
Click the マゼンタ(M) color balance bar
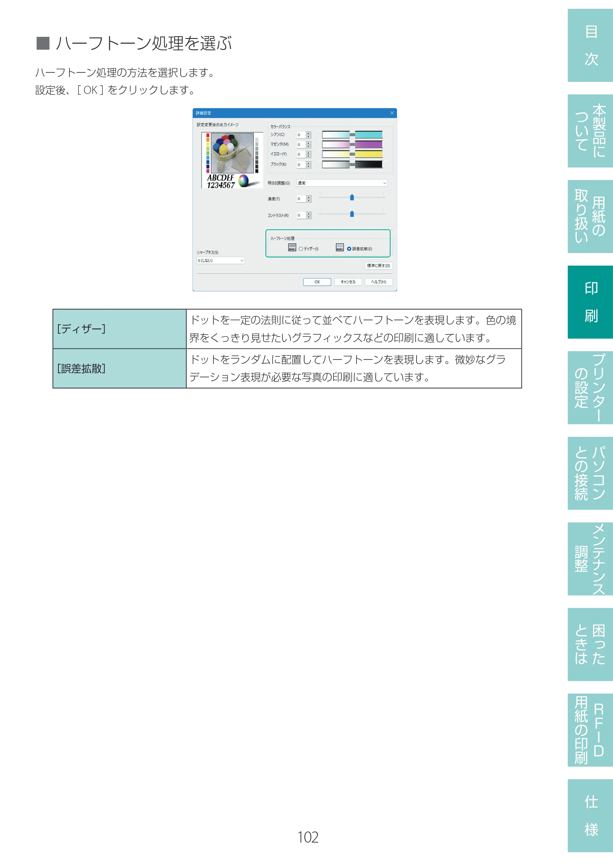(x=352, y=144)
